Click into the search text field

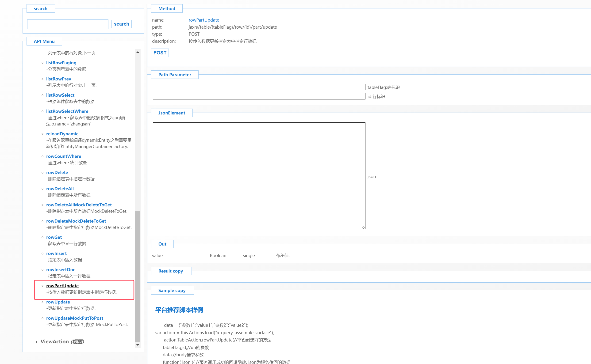[68, 24]
